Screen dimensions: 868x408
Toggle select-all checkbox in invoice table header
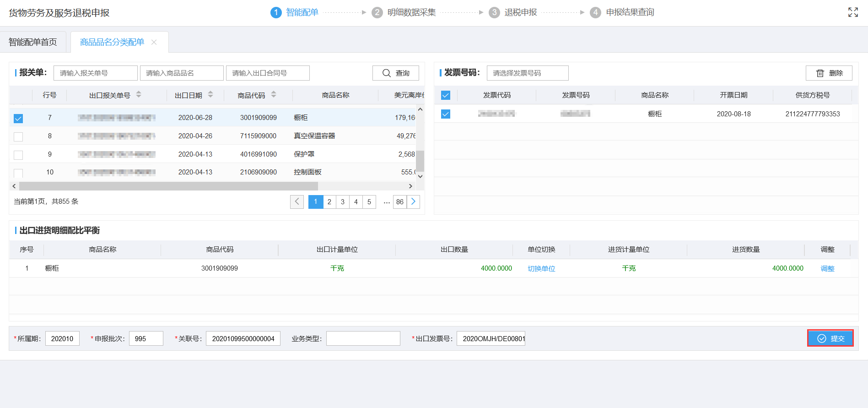pyautogui.click(x=446, y=95)
